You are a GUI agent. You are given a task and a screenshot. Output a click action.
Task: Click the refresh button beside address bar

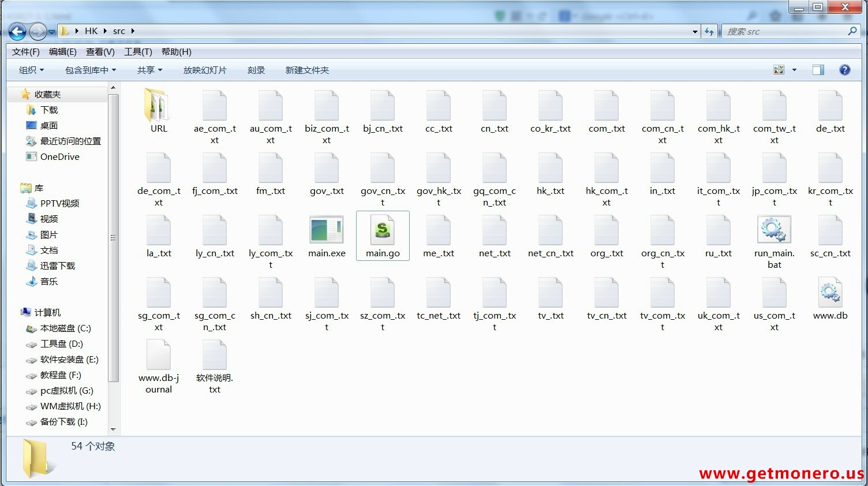click(x=709, y=31)
